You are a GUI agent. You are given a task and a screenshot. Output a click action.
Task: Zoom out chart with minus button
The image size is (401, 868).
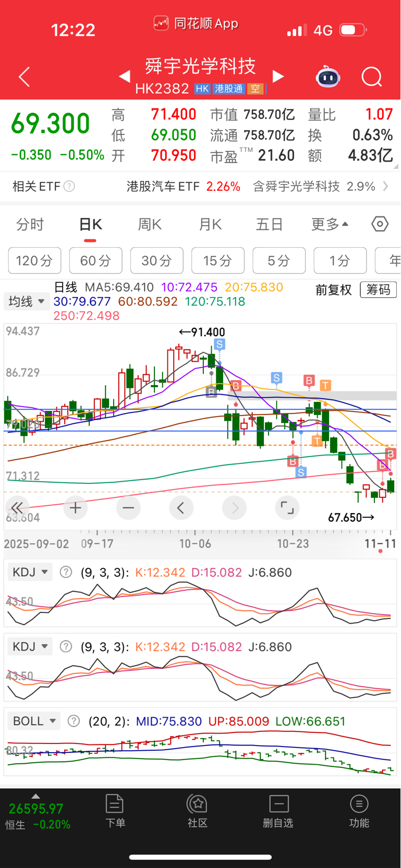click(128, 508)
